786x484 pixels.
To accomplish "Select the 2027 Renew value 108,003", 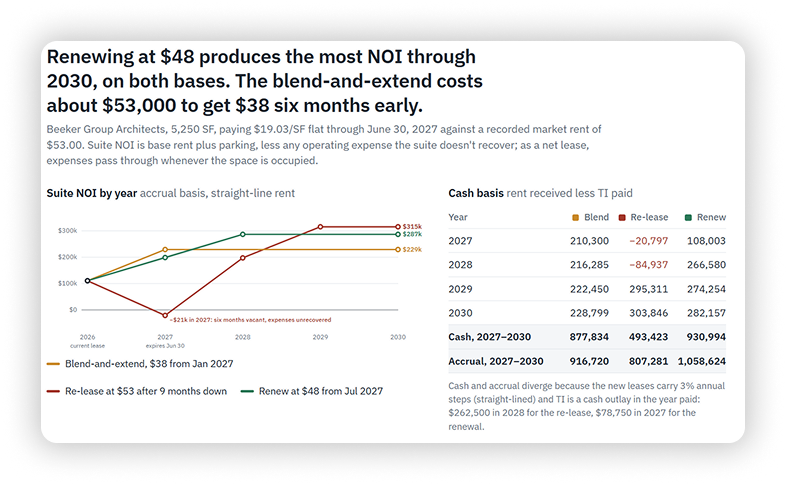I will [706, 241].
